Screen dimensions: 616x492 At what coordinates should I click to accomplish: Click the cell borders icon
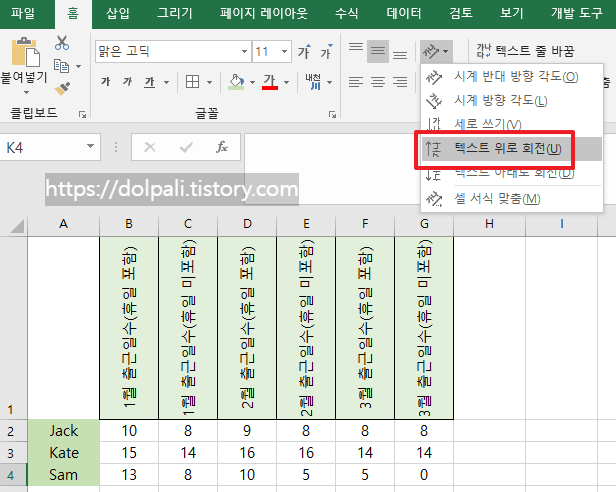192,82
